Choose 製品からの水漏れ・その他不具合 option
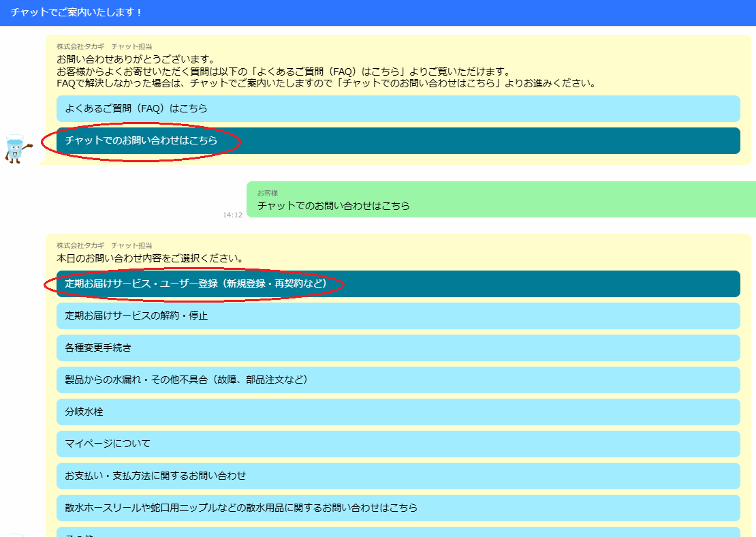 398,380
